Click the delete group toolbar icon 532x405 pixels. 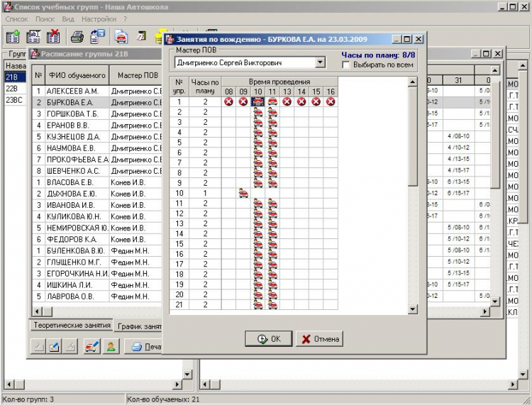pos(53,37)
